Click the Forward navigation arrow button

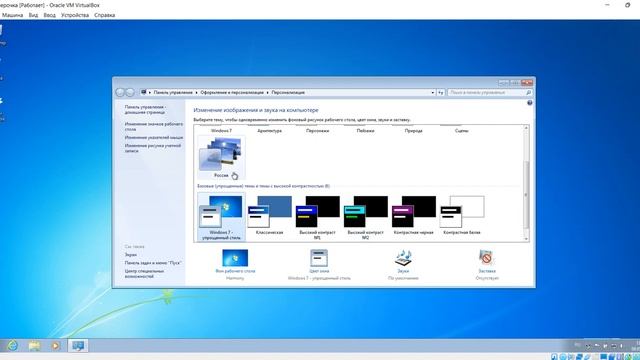(x=130, y=93)
